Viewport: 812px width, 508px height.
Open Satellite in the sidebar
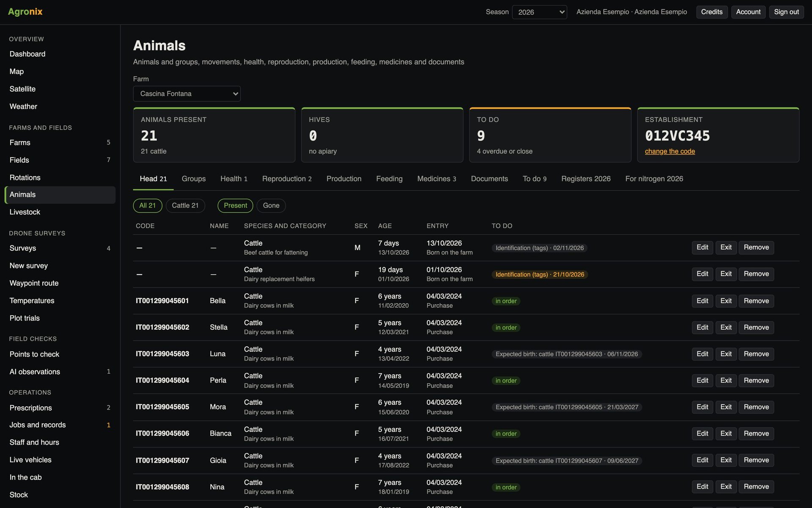pos(60,89)
